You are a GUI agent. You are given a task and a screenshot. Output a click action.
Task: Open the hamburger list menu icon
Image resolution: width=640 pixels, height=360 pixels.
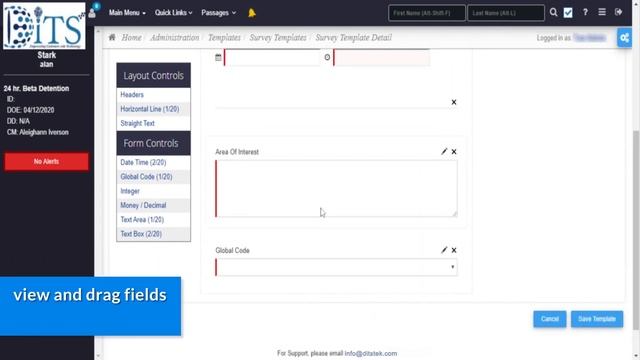click(602, 12)
